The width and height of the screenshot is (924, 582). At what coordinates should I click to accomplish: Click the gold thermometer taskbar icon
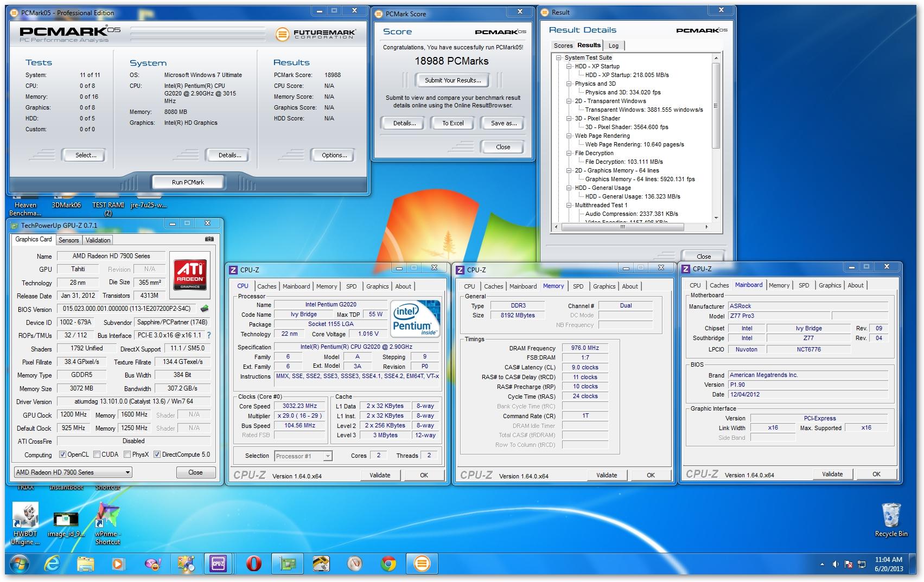pos(321,564)
